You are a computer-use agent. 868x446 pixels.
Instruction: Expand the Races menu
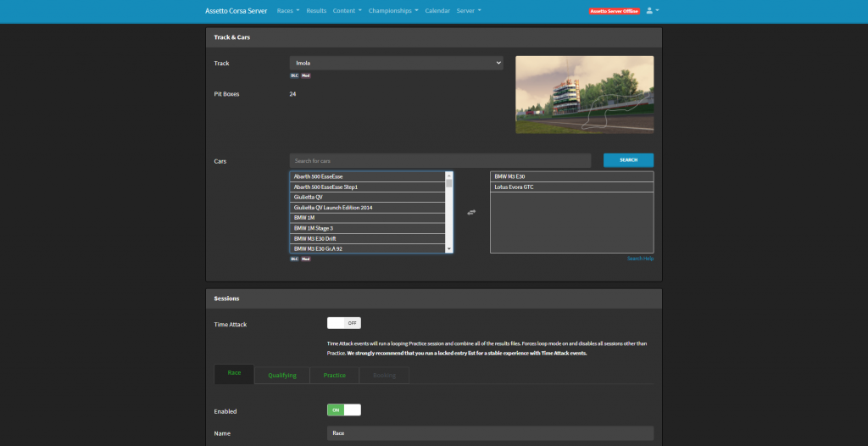[288, 10]
